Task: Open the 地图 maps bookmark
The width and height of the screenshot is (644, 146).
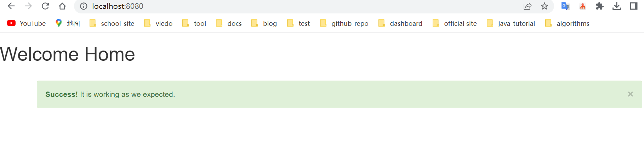Action: point(68,23)
